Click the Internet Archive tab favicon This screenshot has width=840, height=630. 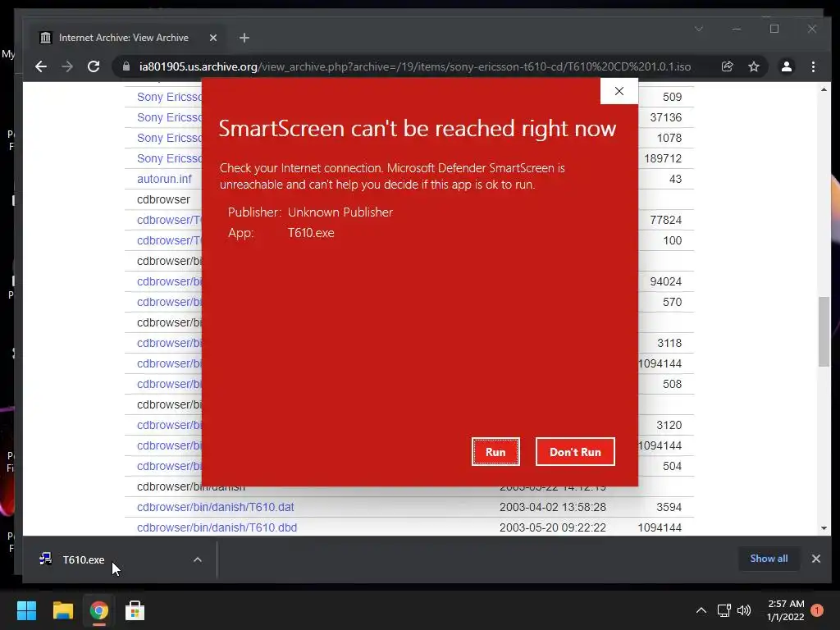(46, 38)
